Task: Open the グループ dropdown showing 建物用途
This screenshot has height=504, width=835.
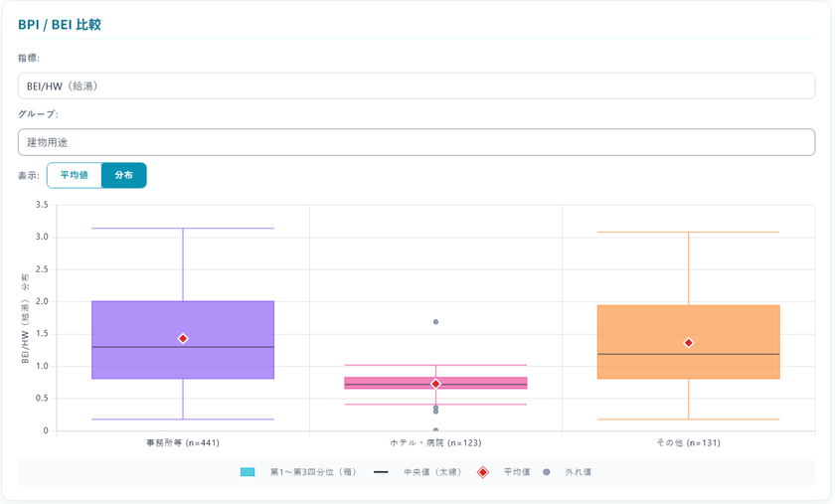Action: [417, 142]
